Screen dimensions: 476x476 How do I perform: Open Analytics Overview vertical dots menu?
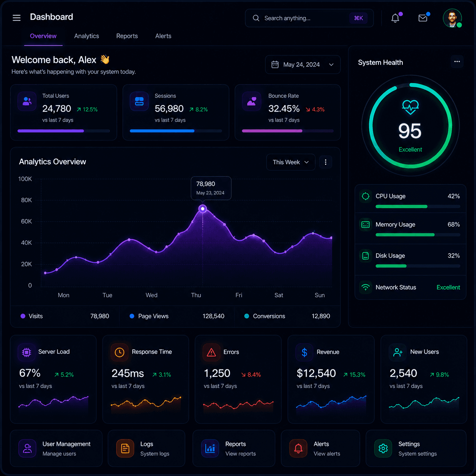pyautogui.click(x=326, y=162)
